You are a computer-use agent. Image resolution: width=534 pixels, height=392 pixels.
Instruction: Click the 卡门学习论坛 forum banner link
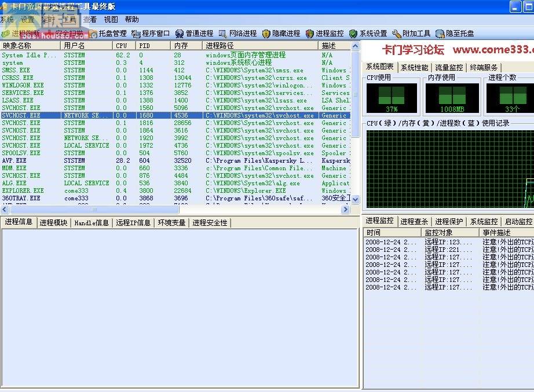click(x=458, y=50)
